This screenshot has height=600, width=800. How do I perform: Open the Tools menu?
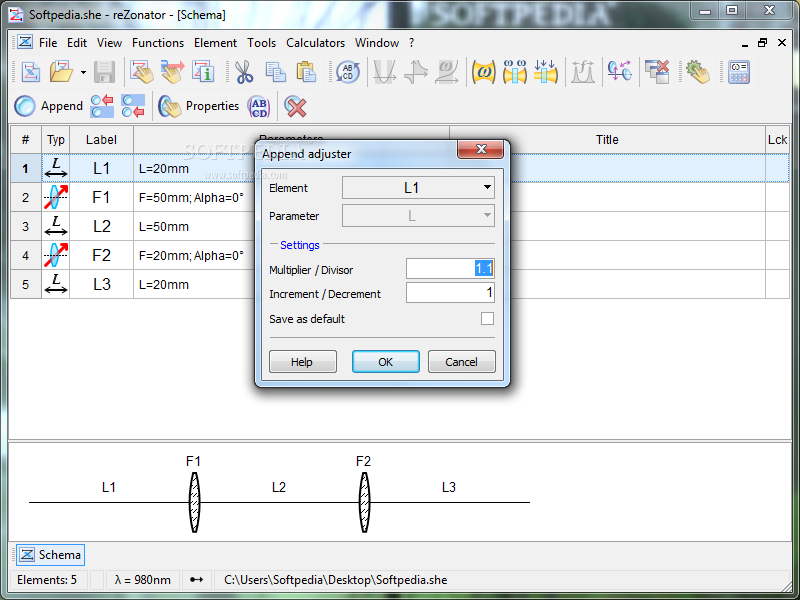(x=262, y=43)
